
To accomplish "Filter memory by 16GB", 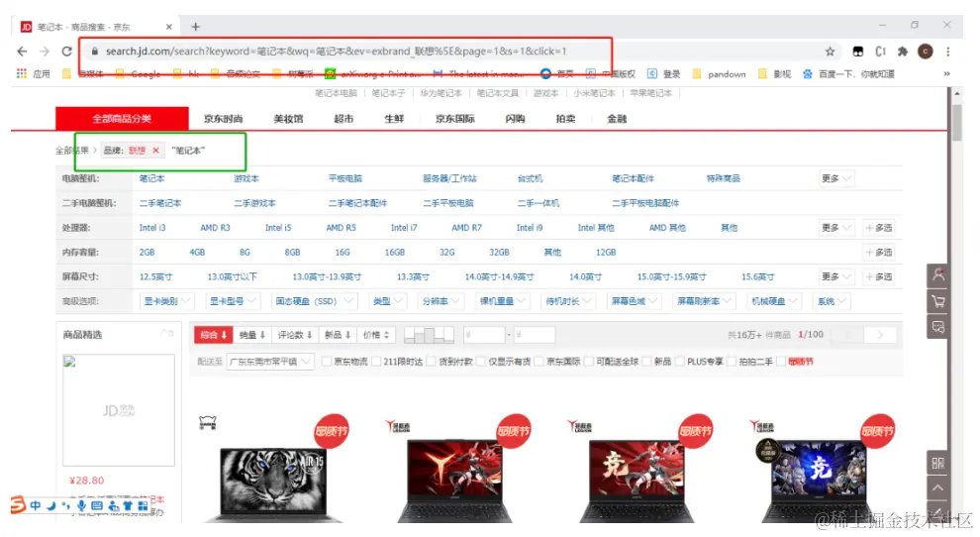I will click(394, 253).
